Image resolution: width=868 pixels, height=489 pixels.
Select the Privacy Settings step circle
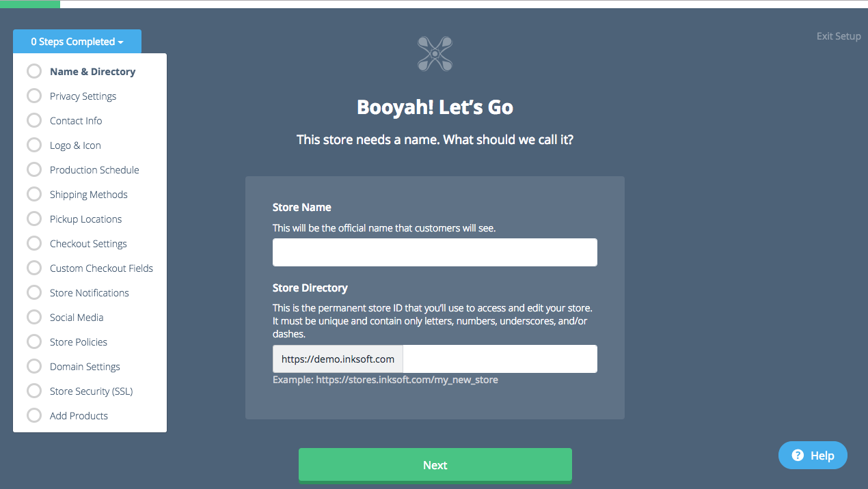(x=34, y=96)
